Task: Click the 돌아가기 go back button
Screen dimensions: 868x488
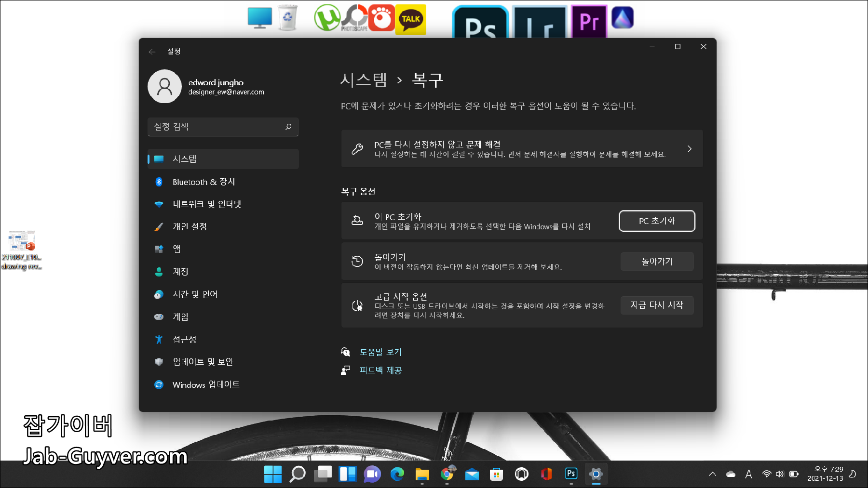Action: 657,262
